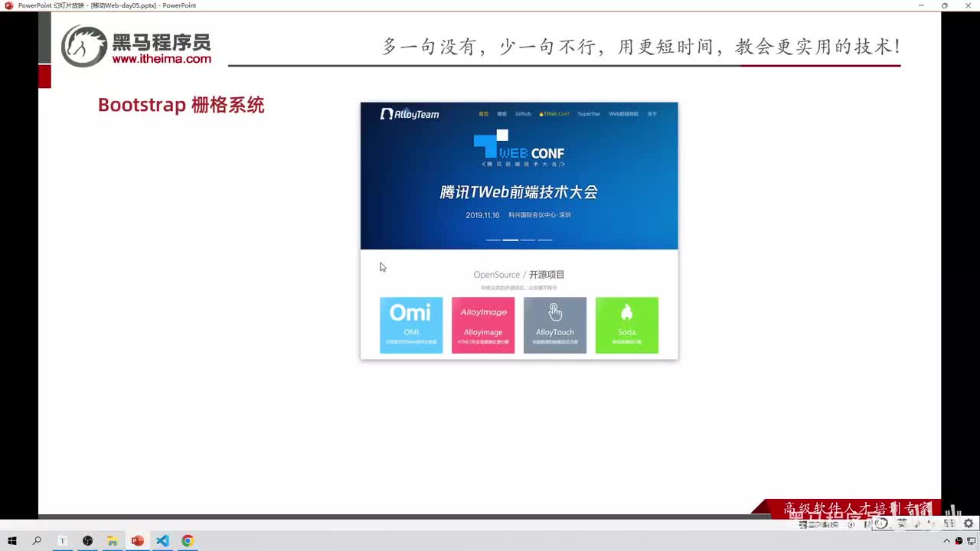
Task: Switch to Visual Studio Code
Action: 162,541
